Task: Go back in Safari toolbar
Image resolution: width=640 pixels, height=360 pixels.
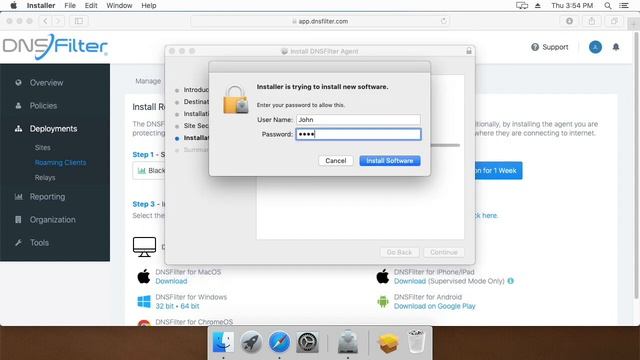Action: (x=45, y=21)
